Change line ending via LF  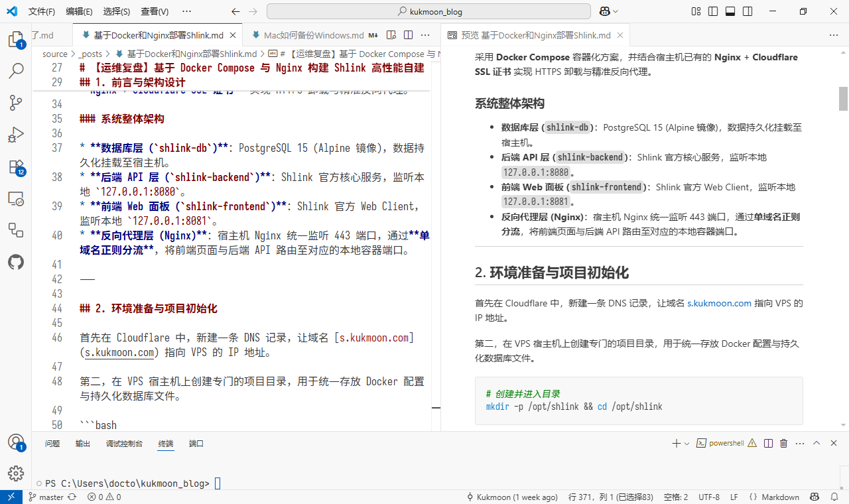tap(734, 497)
